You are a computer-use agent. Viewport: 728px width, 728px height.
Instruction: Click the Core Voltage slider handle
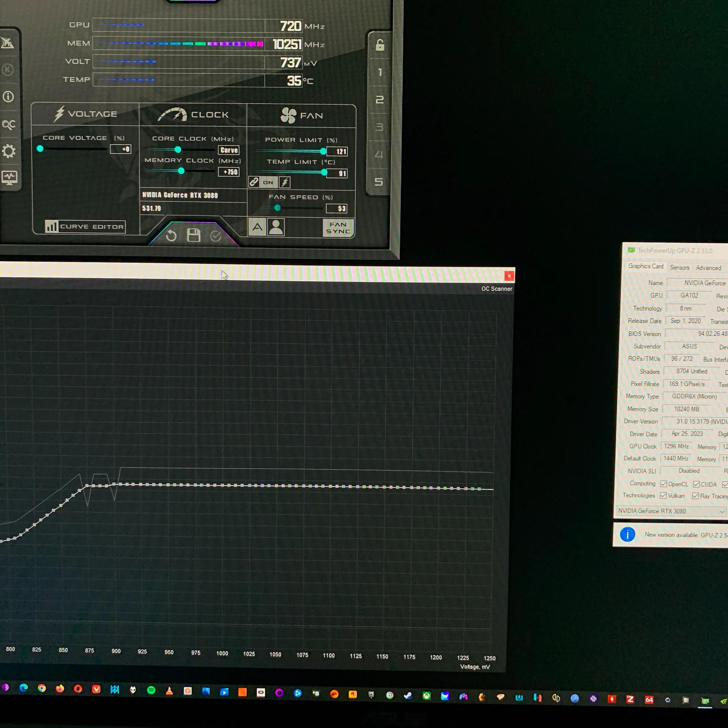40,149
